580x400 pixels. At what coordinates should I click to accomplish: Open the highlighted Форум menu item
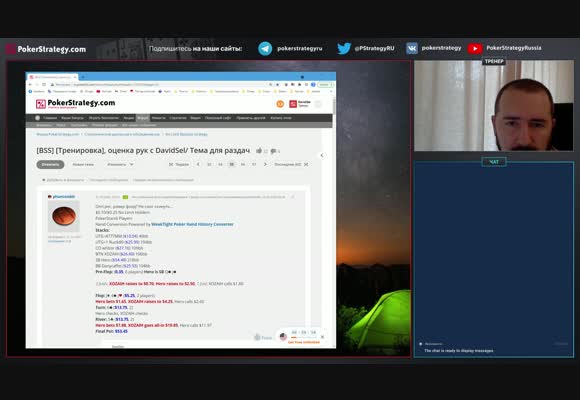tap(142, 118)
